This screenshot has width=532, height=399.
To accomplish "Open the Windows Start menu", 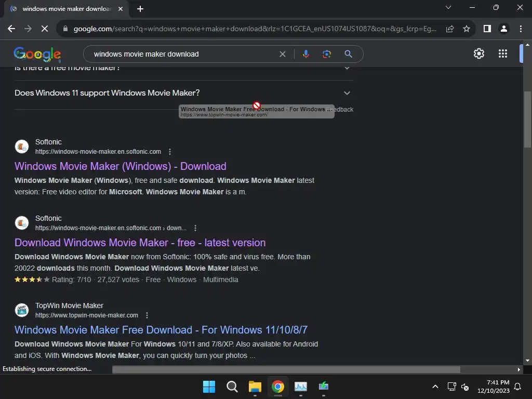I will click(x=209, y=387).
